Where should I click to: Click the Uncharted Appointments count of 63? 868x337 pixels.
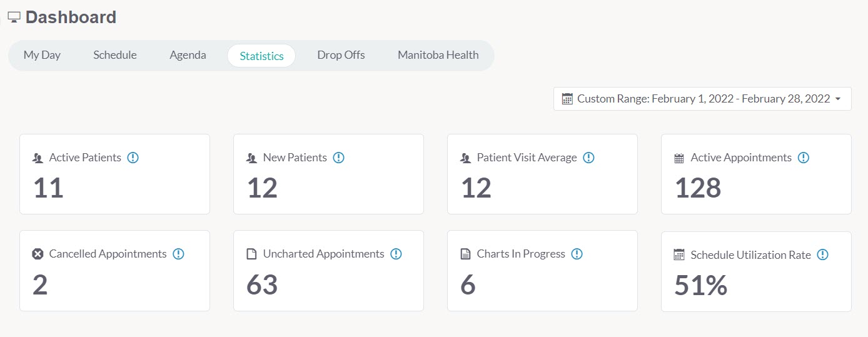click(262, 285)
